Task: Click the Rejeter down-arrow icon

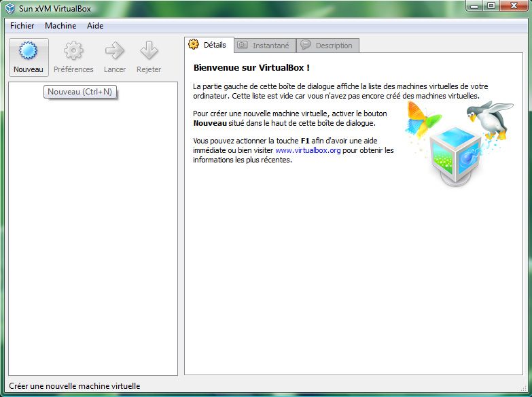Action: coord(149,50)
